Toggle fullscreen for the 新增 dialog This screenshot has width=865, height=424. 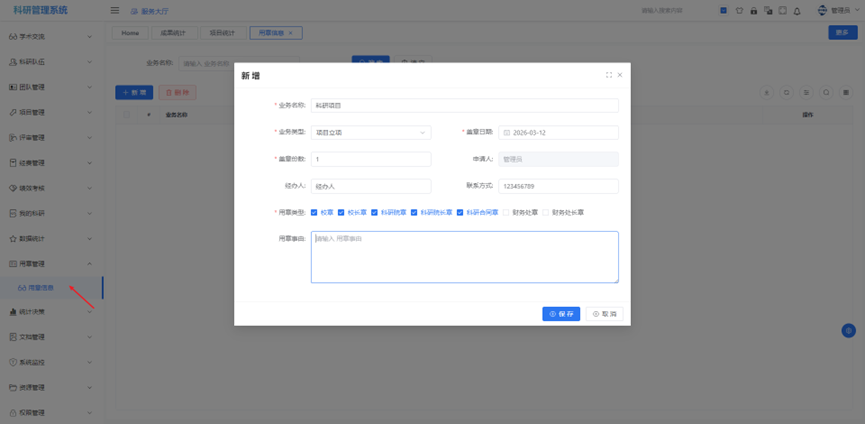(608, 75)
